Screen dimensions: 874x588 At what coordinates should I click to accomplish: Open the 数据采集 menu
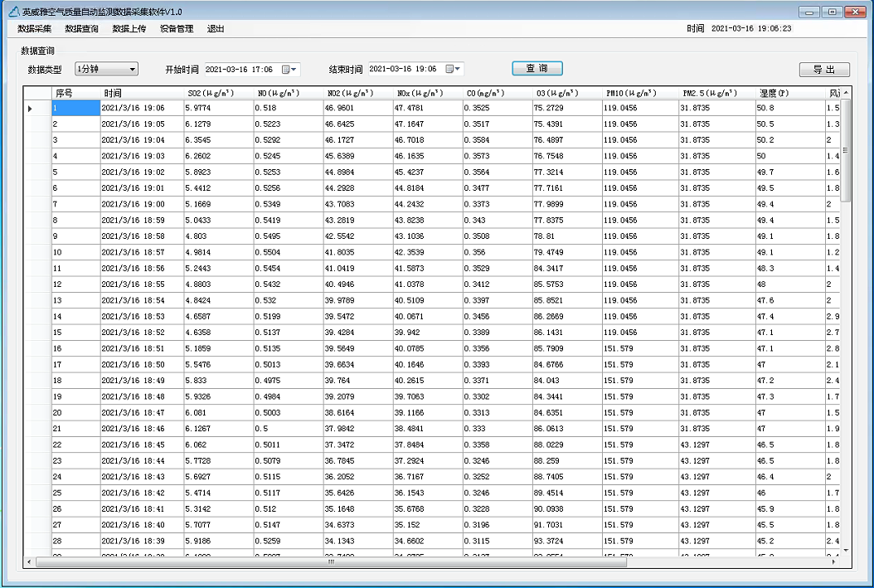coord(34,29)
